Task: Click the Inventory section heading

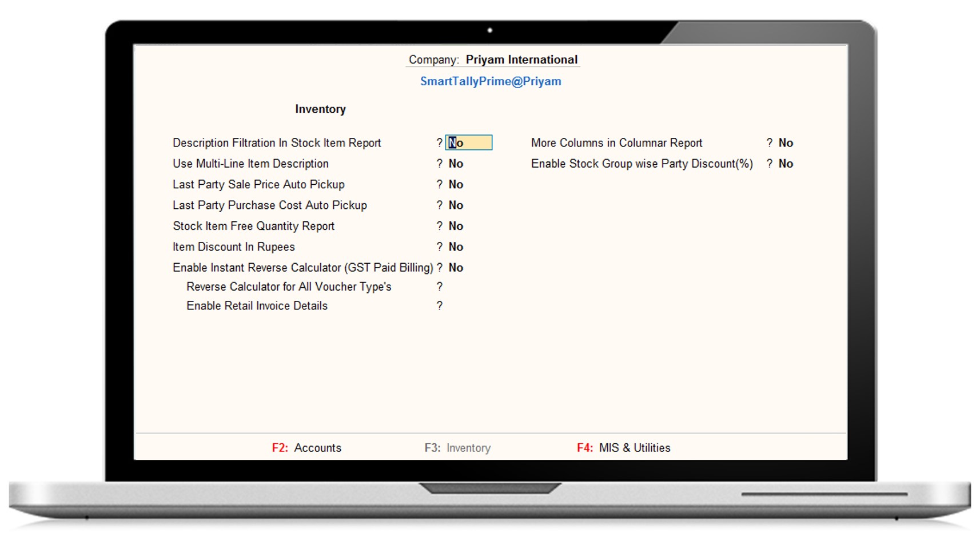Action: coord(320,109)
